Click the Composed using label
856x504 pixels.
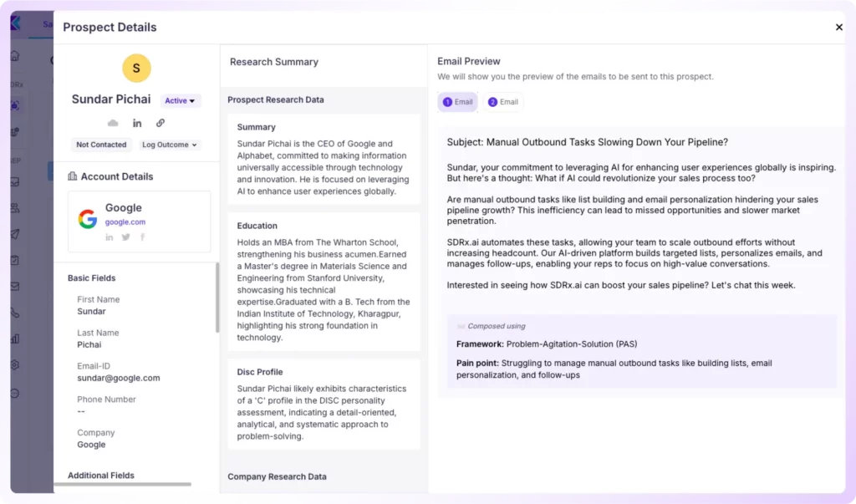[x=497, y=326]
